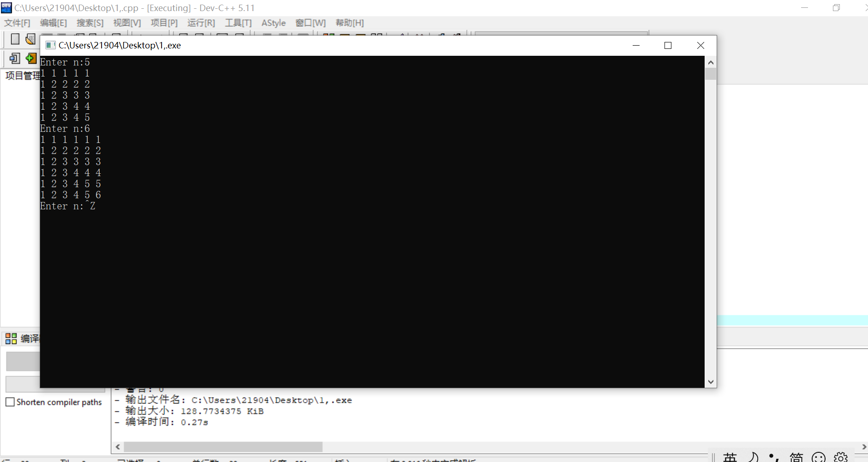Toggle the IME 英 language mode indicator
This screenshot has width=868, height=462.
730,457
